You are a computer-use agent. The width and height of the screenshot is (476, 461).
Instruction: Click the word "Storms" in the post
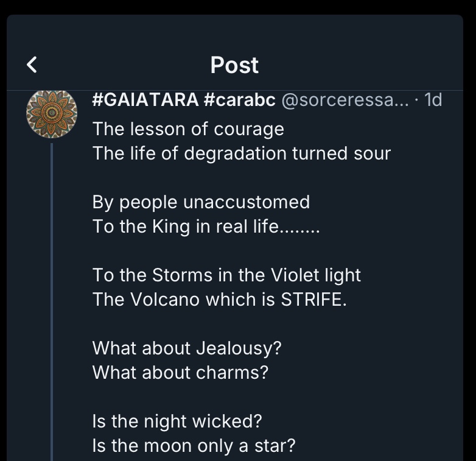click(x=183, y=275)
